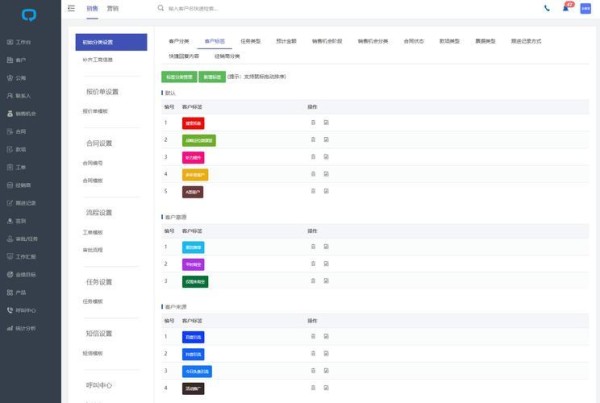Click the orange tag in row 4

195,174
